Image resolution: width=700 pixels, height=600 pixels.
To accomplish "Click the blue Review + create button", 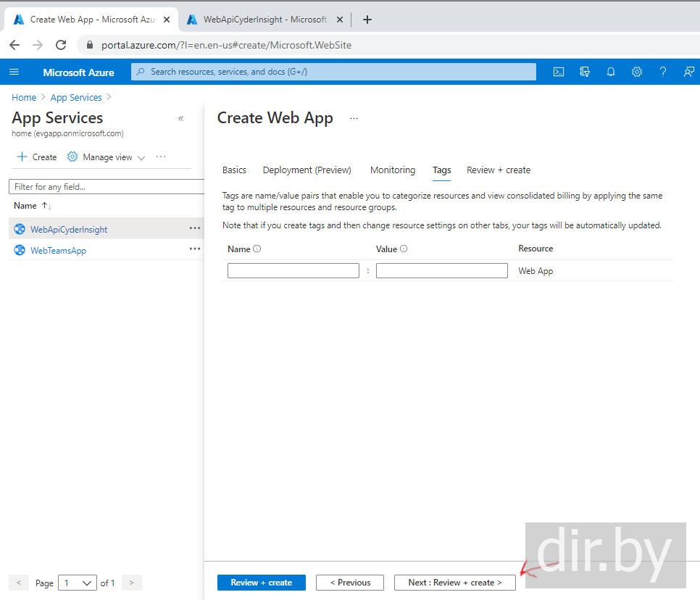I will click(261, 583).
